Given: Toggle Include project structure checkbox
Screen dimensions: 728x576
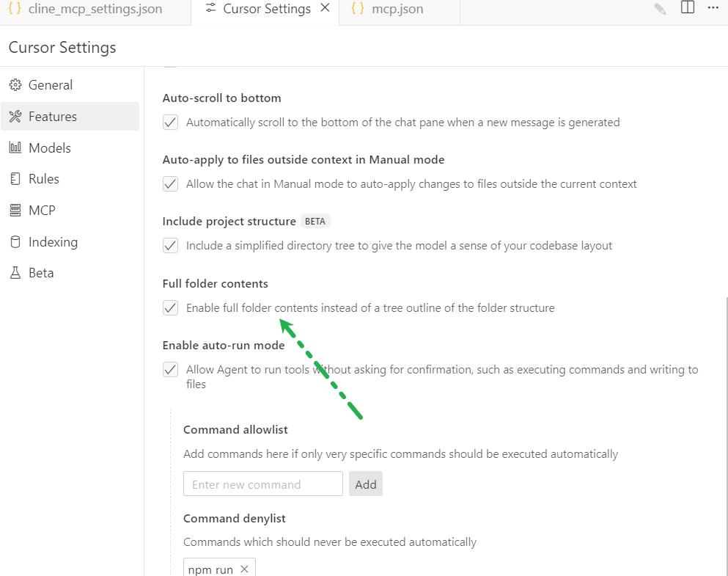Looking at the screenshot, I should (x=171, y=246).
